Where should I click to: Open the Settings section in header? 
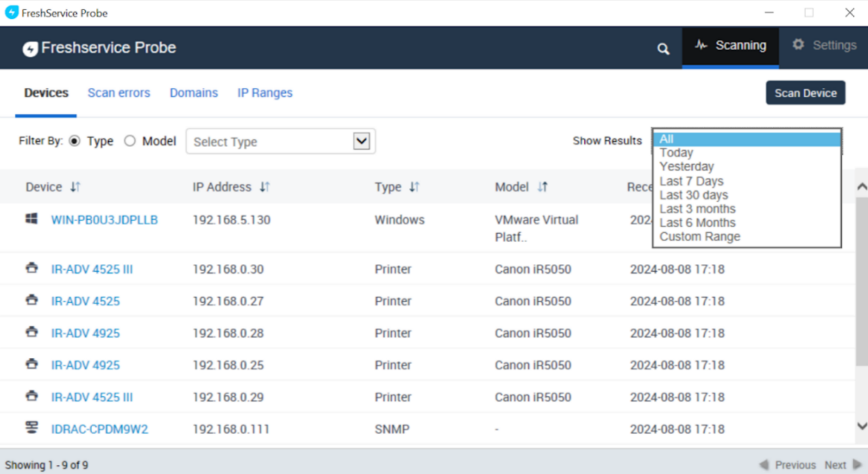(824, 45)
